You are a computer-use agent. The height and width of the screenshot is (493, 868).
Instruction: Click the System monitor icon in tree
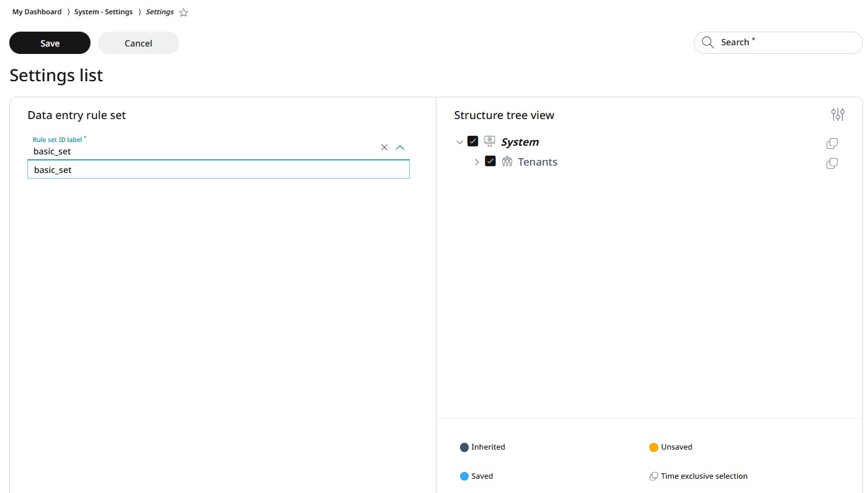point(489,141)
